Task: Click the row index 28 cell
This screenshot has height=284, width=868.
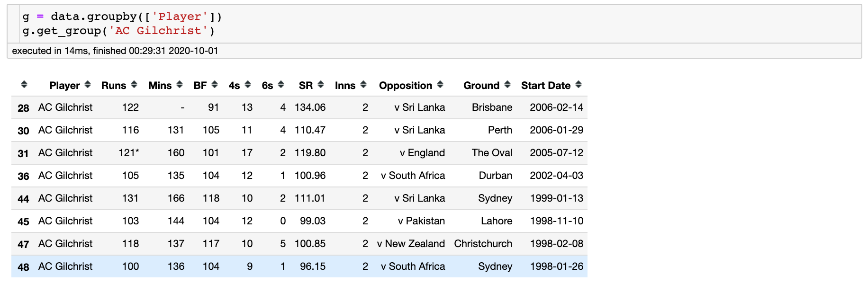Action: (23, 108)
